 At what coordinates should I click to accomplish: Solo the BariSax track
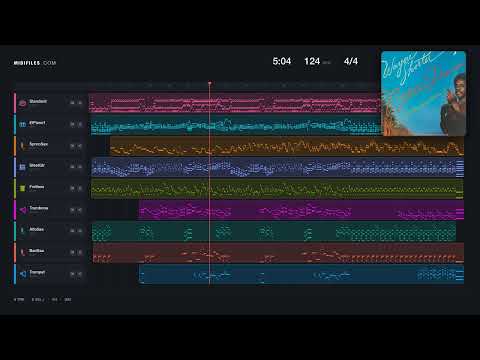80,252
